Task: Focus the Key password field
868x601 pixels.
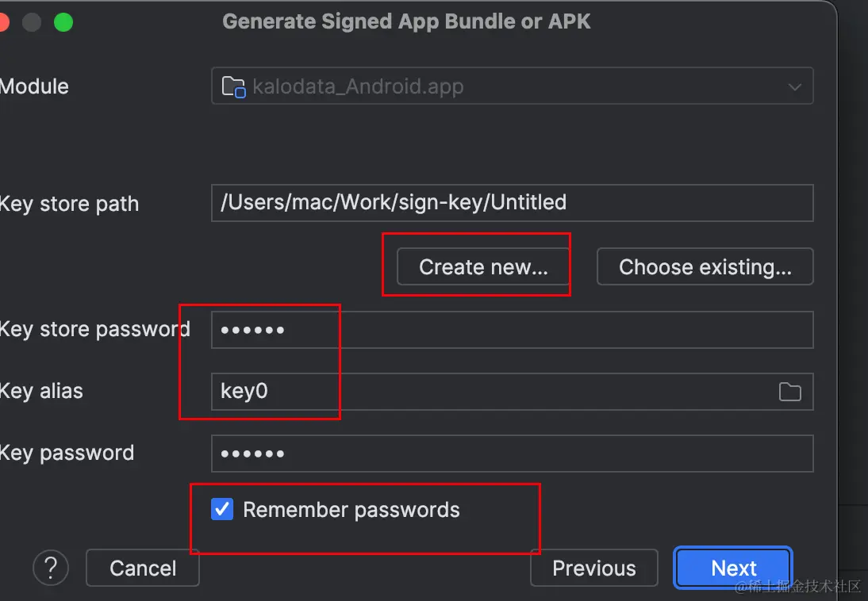Action: click(512, 454)
